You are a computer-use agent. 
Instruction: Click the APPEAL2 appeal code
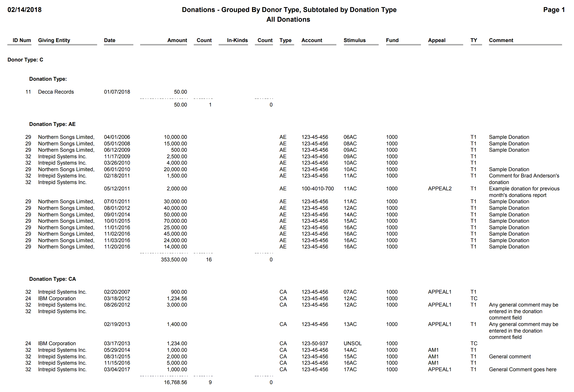pos(440,189)
